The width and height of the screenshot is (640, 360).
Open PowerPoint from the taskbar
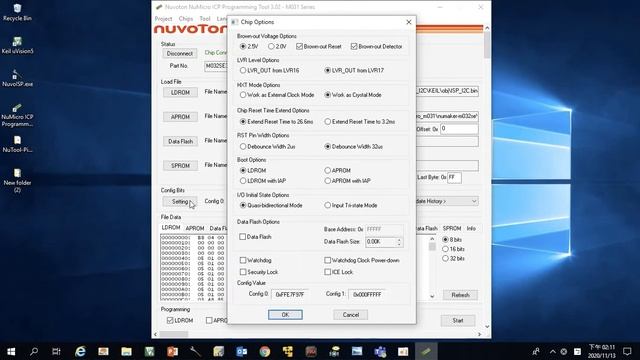click(172, 351)
